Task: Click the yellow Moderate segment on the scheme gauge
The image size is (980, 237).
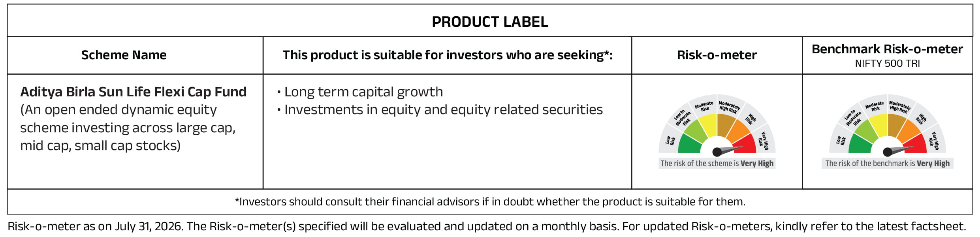Action: (x=709, y=125)
